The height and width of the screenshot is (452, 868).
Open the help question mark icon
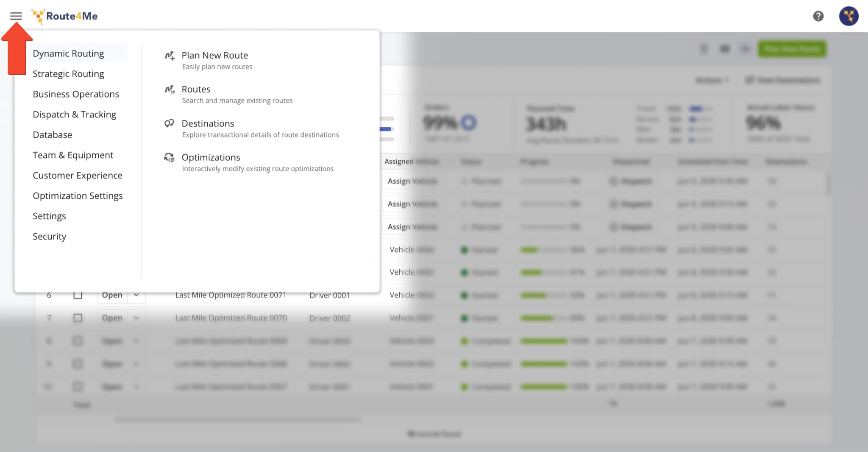tap(818, 16)
